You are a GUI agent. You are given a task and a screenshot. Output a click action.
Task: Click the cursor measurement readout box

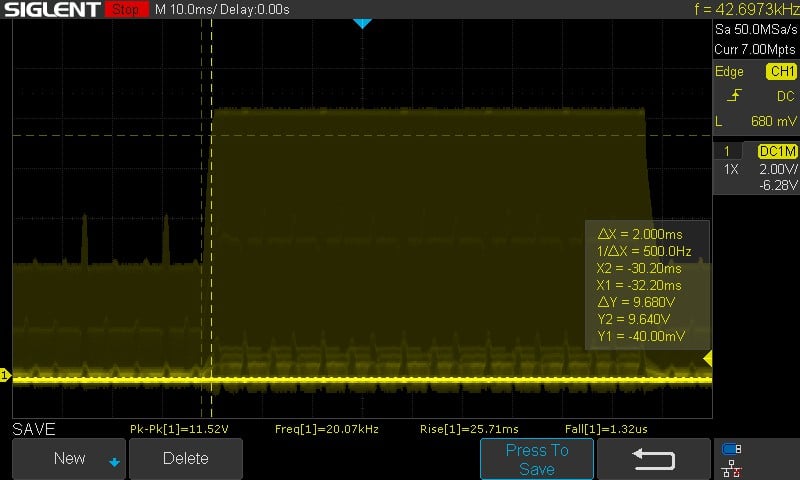pos(647,285)
